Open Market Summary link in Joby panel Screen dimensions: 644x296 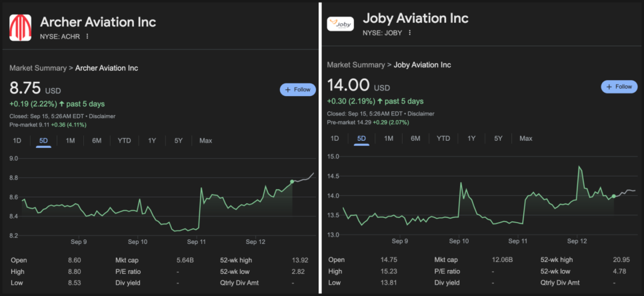coord(356,65)
